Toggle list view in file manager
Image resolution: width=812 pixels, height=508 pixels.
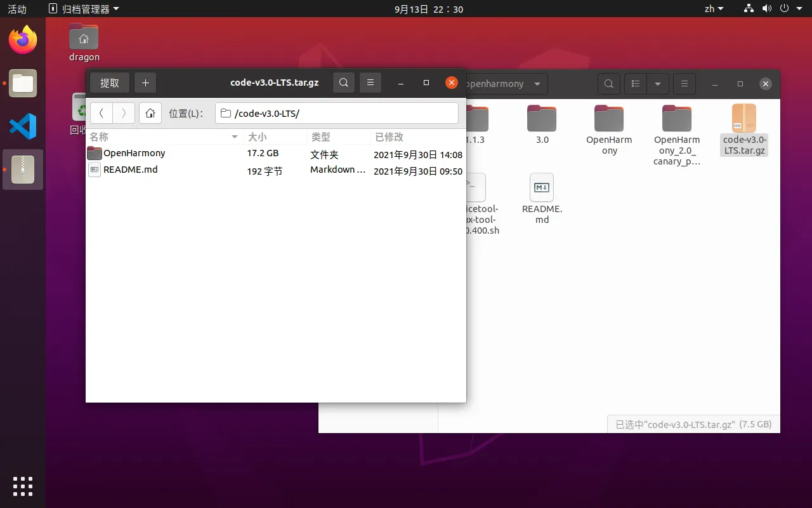pos(636,84)
